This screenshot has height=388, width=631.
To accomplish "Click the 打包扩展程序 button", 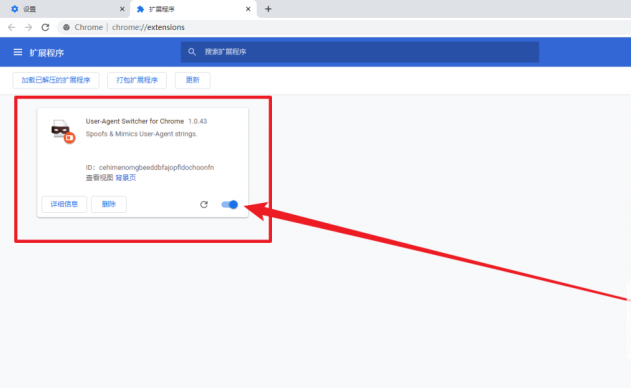I will point(137,80).
